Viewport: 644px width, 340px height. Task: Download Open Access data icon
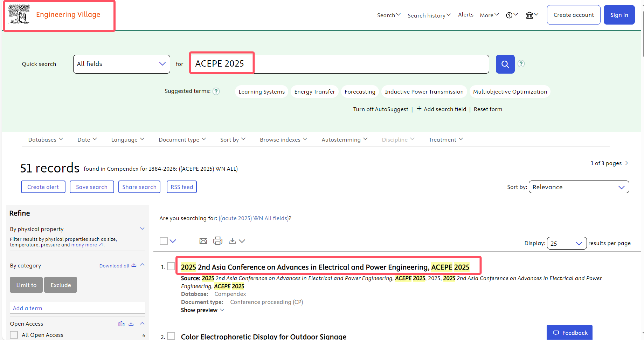click(x=131, y=324)
